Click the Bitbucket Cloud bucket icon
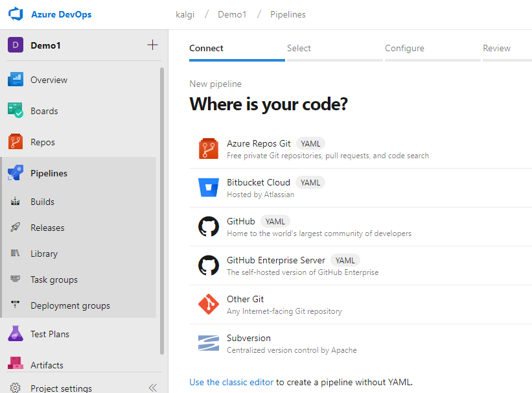Viewport: 532px width, 393px height. (x=208, y=187)
